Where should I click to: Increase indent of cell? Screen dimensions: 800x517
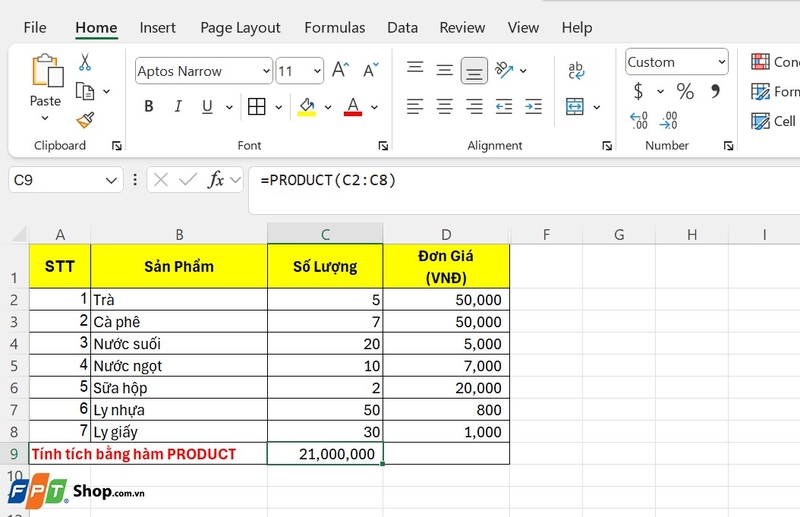tap(533, 106)
